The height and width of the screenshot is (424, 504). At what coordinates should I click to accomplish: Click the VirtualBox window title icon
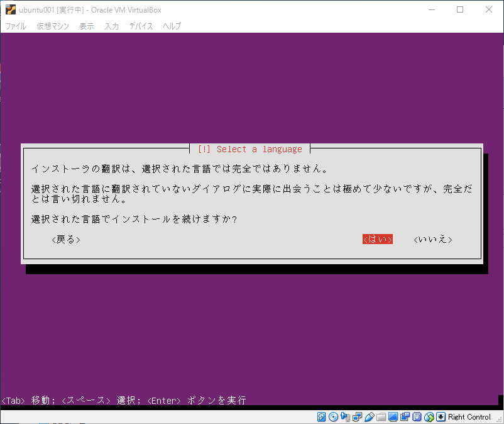pos(11,9)
